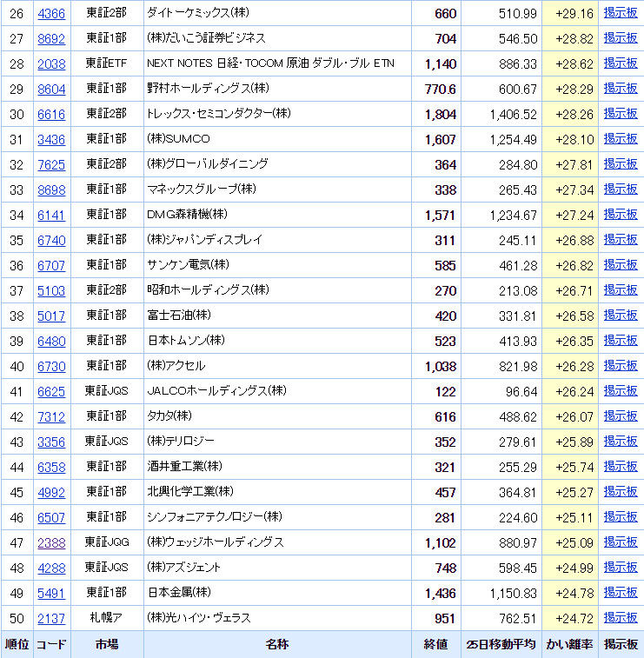Image resolution: width=644 pixels, height=658 pixels.
Task: Open visited stock code 2388 link
Action: pos(51,543)
